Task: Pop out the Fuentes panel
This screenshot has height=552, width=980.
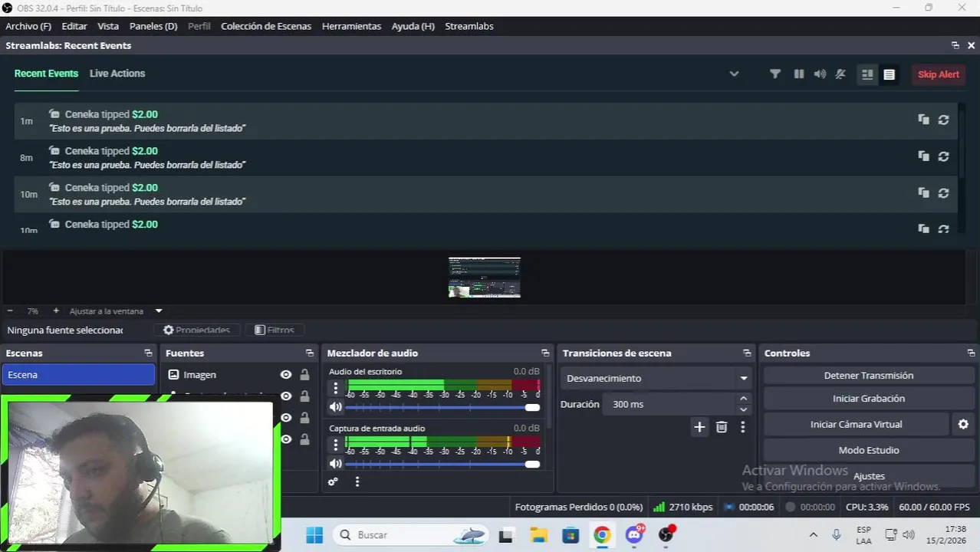Action: pos(310,353)
